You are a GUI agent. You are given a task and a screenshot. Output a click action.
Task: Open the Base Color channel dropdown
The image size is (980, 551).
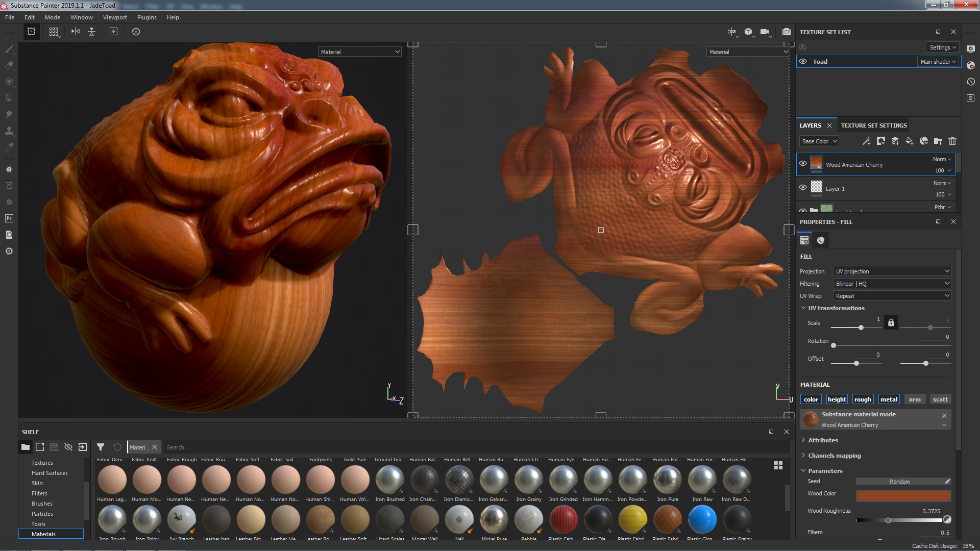(818, 141)
